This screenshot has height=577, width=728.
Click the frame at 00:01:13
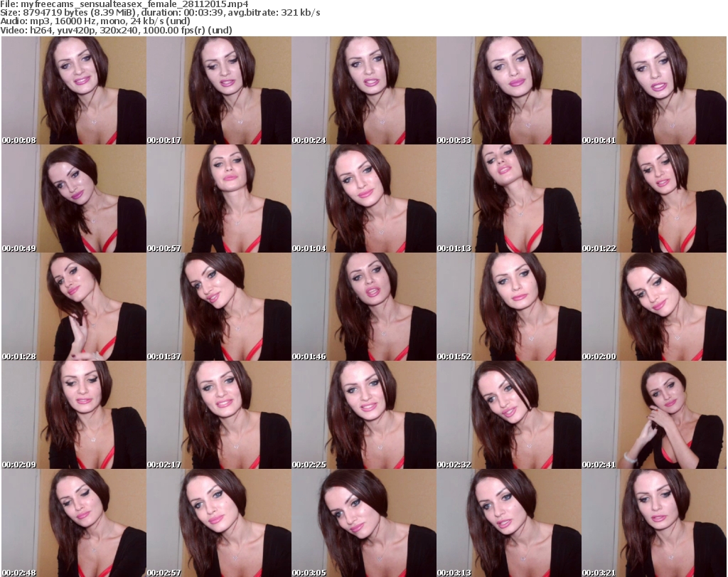coord(509,198)
